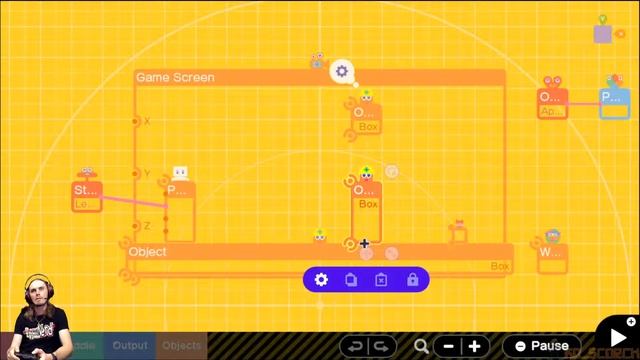Lock the selected Nodon
This screenshot has height=360, width=640.
[412, 280]
